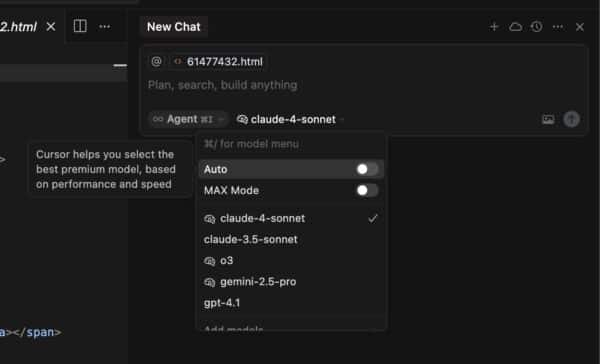The image size is (600, 364).
Task: Open editor tab more actions ellipsis
Action: point(104,26)
